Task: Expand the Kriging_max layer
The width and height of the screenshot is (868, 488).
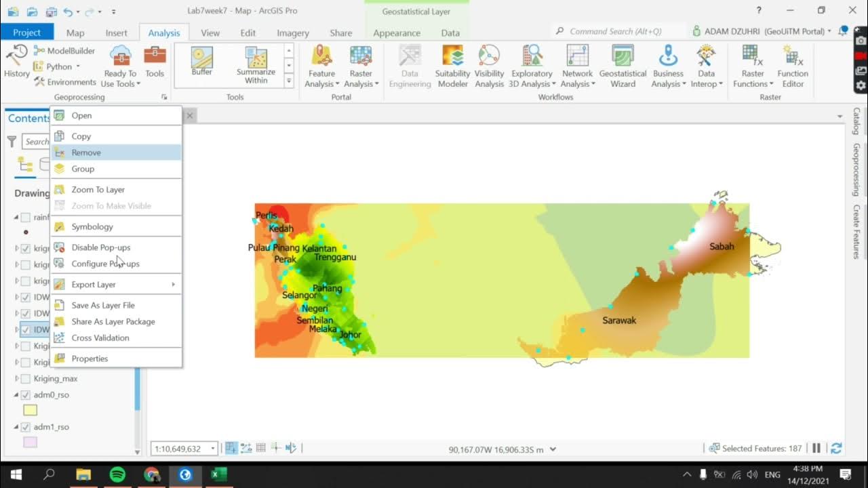Action: pyautogui.click(x=17, y=379)
